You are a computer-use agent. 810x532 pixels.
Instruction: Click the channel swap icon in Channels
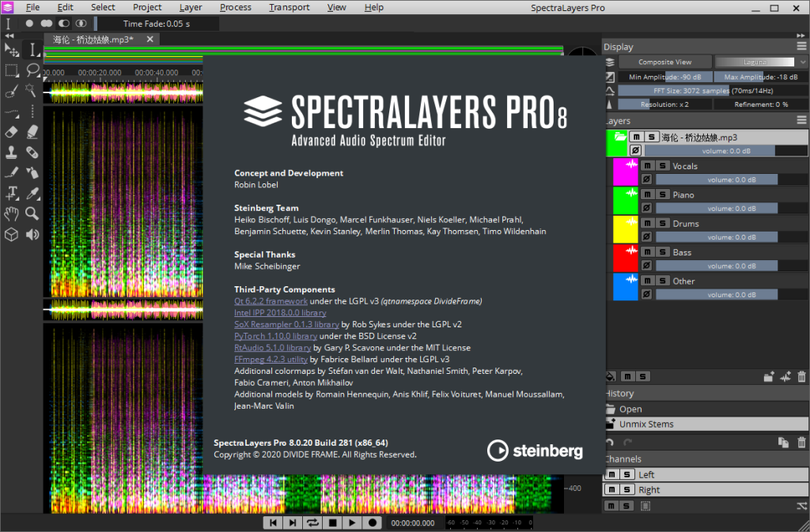pos(802,506)
